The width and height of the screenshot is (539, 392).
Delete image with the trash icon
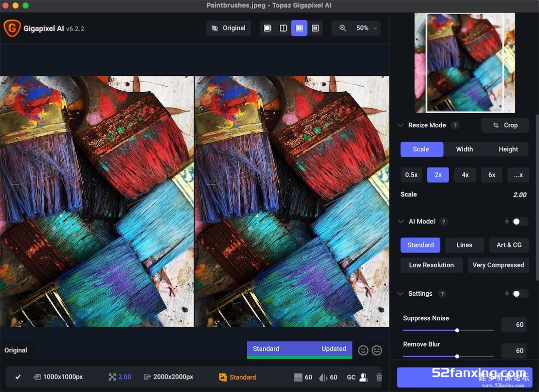point(379,377)
